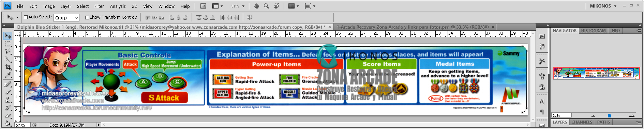Click the status bar zoom percentage field
The width and height of the screenshot is (644, 129).
coord(23,125)
